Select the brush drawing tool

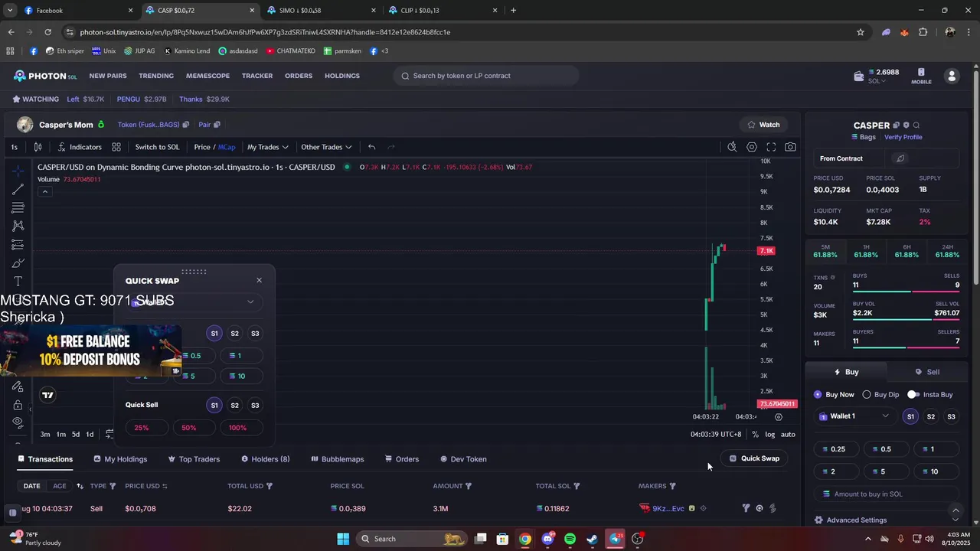click(x=18, y=263)
